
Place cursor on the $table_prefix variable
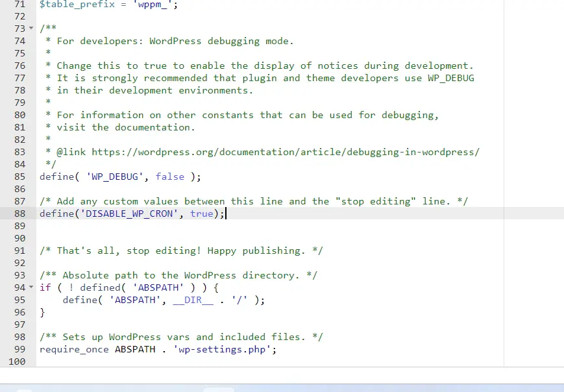tap(77, 5)
